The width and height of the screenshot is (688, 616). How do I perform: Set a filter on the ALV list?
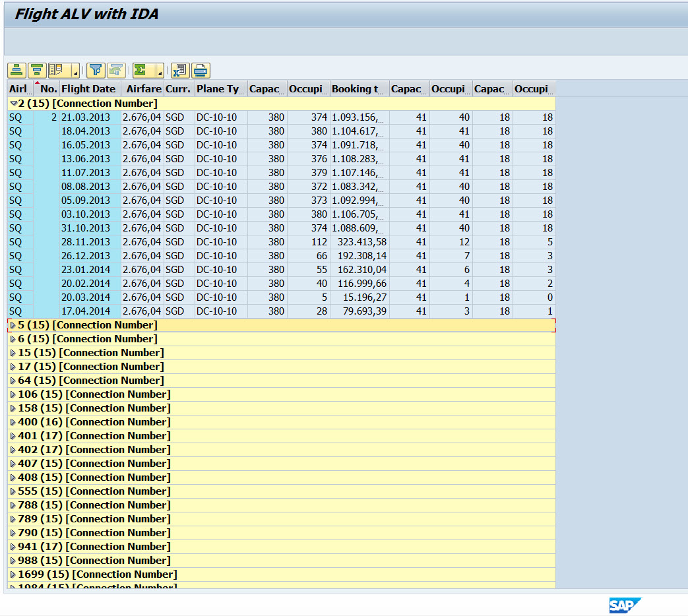pyautogui.click(x=96, y=70)
